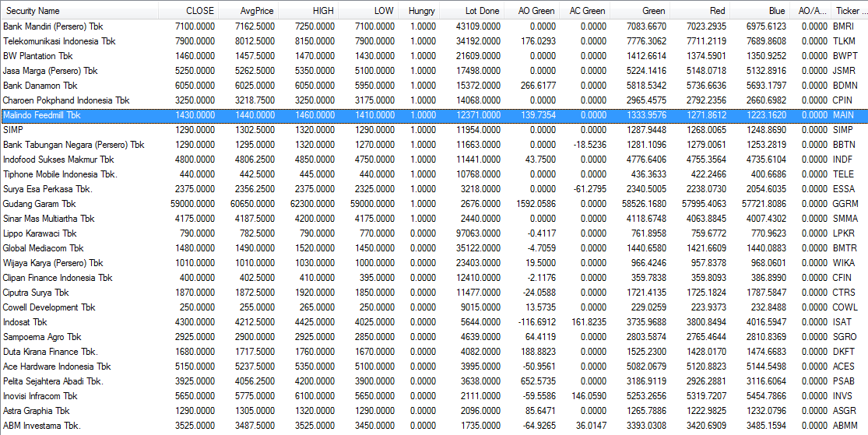The image size is (868, 435).
Task: Select the Indosat Tbk row
Action: click(434, 322)
